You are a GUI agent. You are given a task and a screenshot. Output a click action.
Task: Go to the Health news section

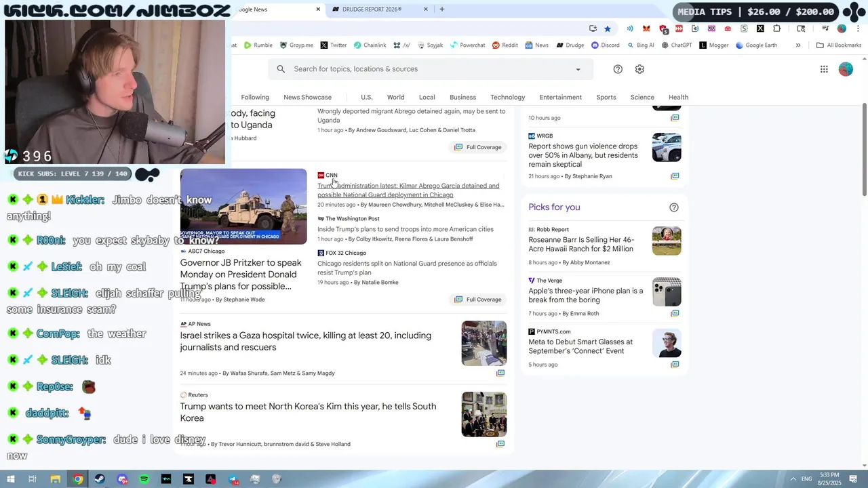coord(678,97)
